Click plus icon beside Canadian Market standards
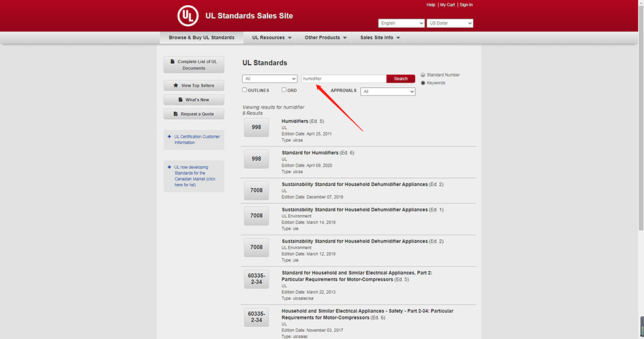Viewport: 644px width, 339px height. 169,167
